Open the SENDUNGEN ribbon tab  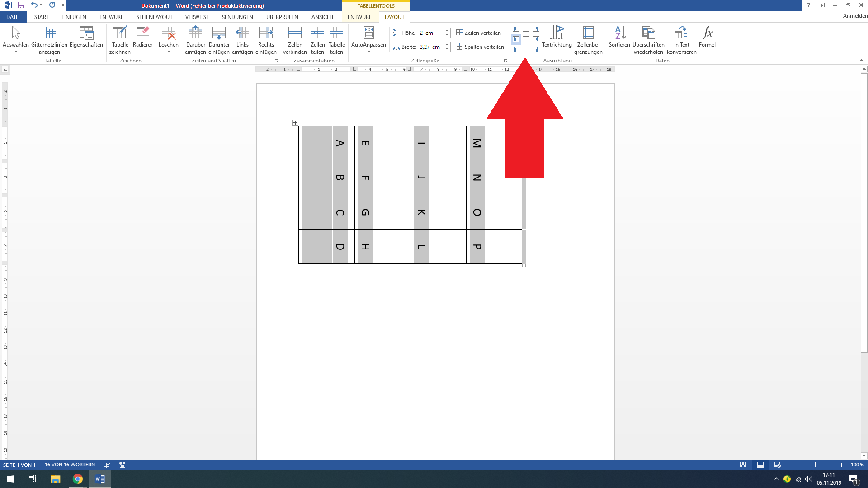tap(237, 17)
